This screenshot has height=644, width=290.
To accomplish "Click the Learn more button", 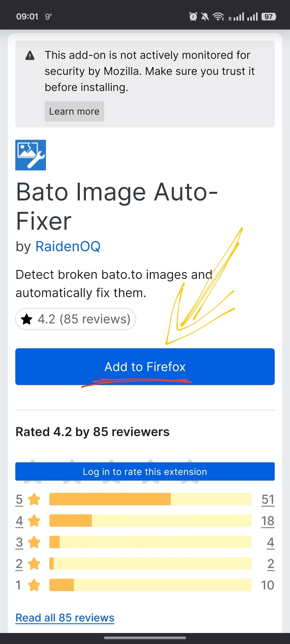I will click(x=74, y=111).
